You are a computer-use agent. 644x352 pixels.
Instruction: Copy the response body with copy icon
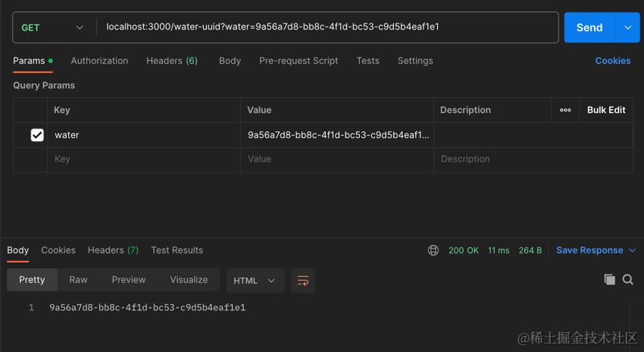point(609,280)
